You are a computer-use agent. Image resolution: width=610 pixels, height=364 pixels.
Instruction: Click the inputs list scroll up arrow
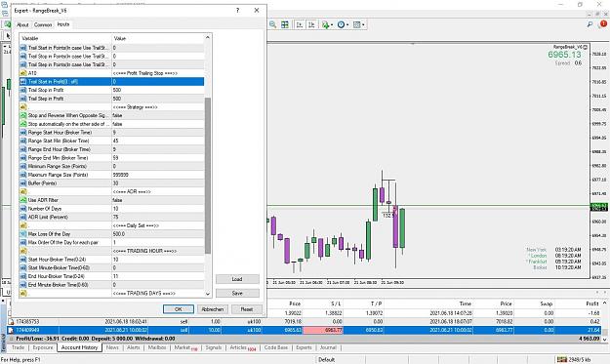(207, 38)
